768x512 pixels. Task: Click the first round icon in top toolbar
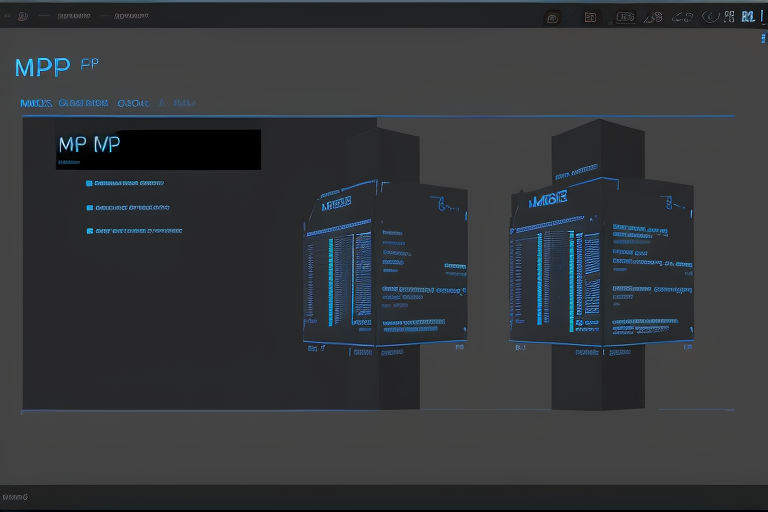point(552,17)
